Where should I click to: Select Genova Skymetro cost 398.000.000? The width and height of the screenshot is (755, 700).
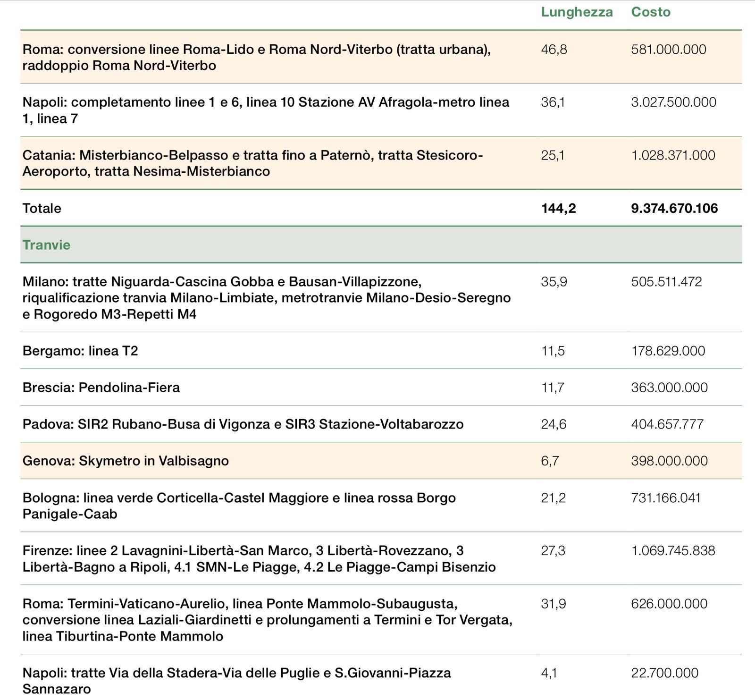pos(669,461)
